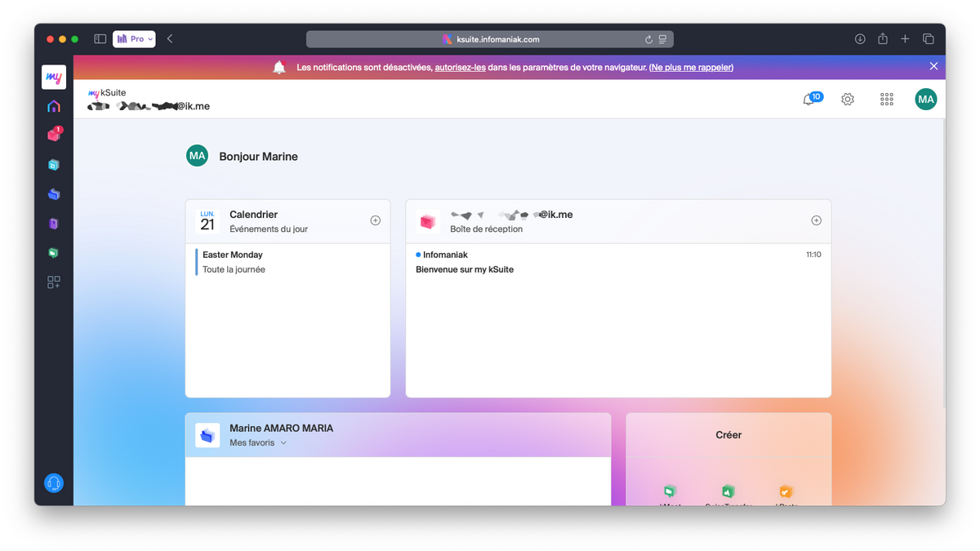Screen dimensions: 980x551
Task: Click the reader view icon in address bar
Action: [x=662, y=39]
